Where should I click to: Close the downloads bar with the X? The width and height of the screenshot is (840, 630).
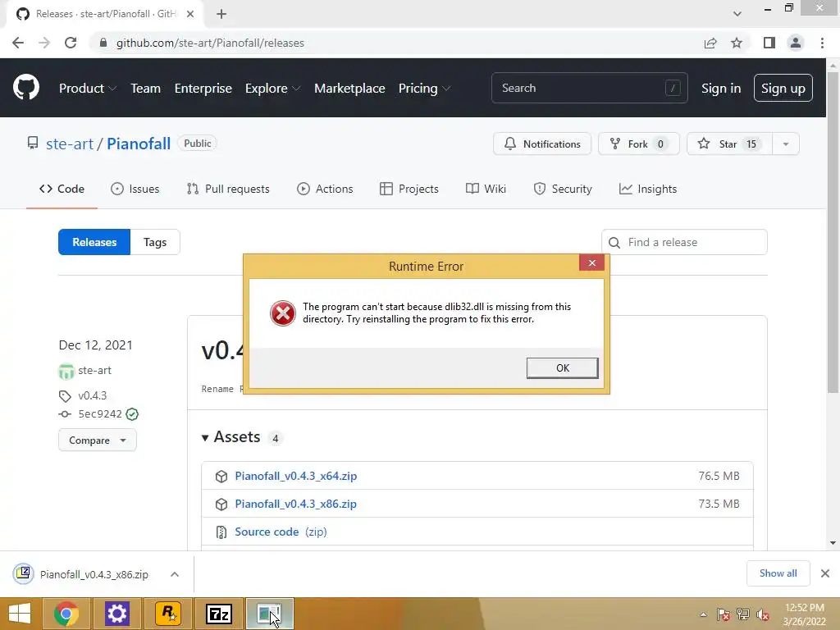825,573
